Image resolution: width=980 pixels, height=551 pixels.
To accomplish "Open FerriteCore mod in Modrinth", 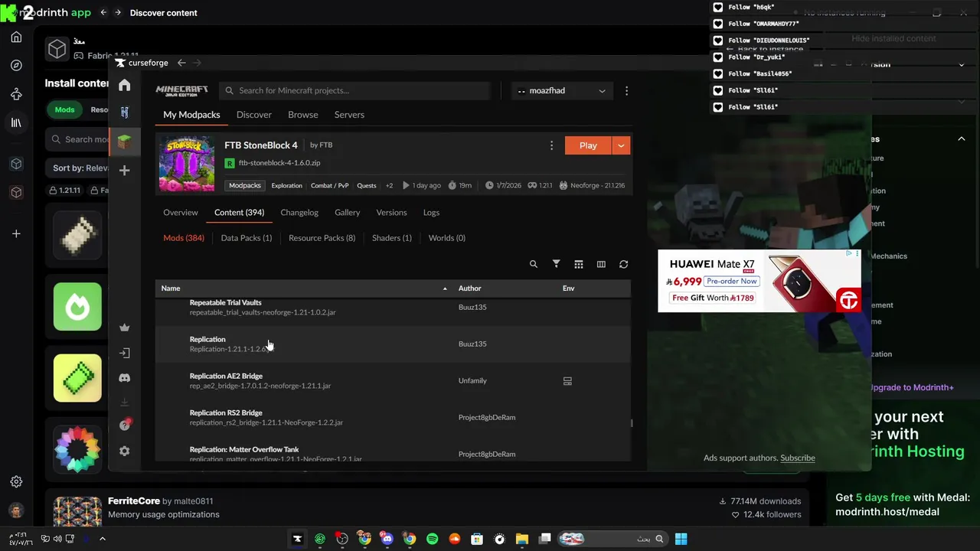I will (134, 501).
